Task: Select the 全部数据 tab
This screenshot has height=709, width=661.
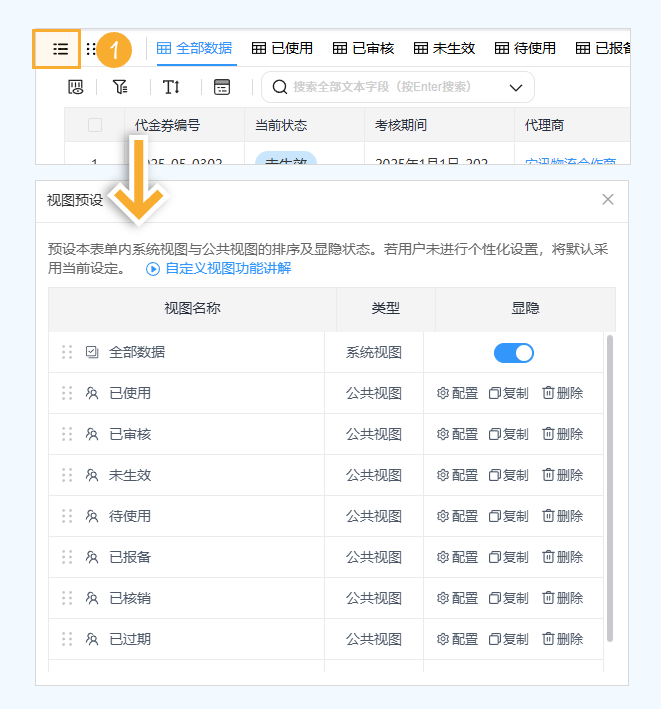Action: [x=195, y=48]
